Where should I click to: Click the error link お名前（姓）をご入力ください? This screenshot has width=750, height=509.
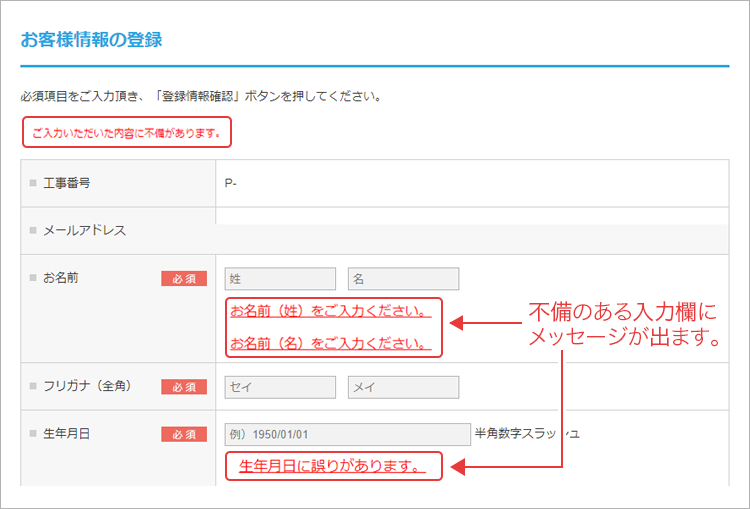pos(330,311)
